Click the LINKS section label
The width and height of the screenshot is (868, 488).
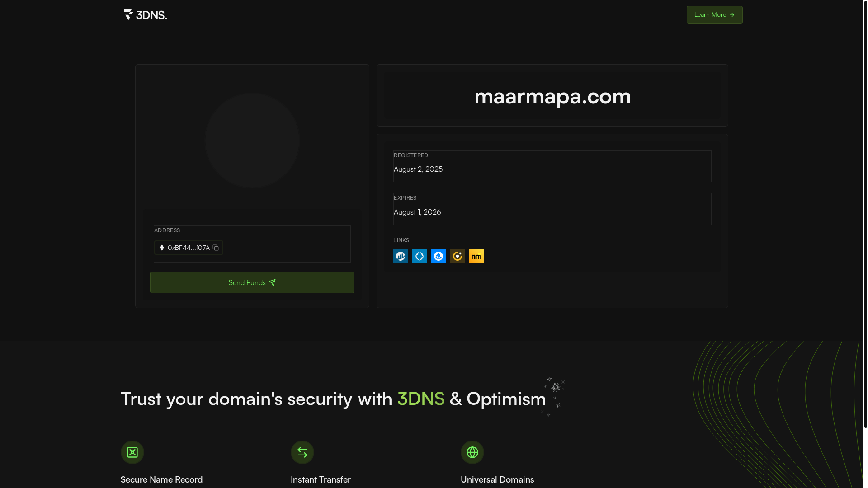click(401, 240)
